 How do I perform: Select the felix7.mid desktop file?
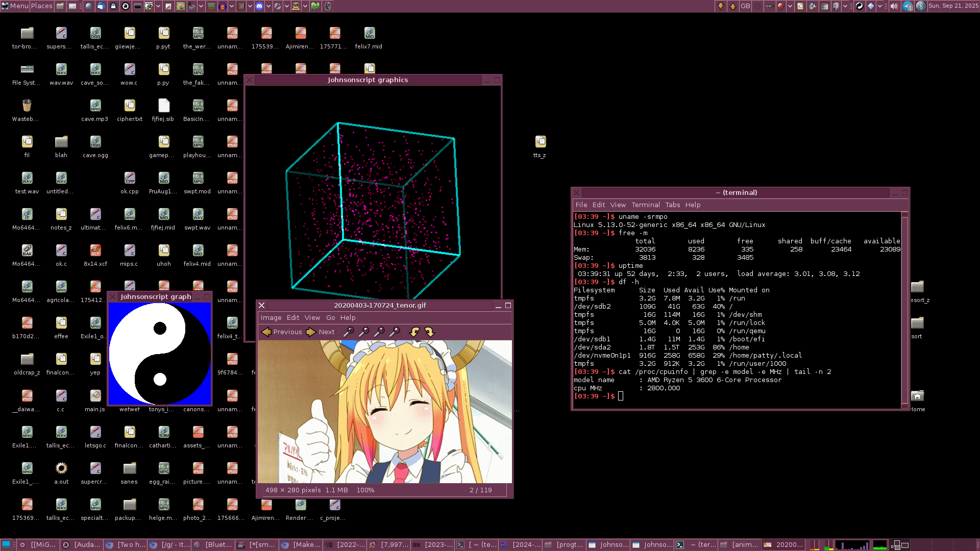pos(369,38)
